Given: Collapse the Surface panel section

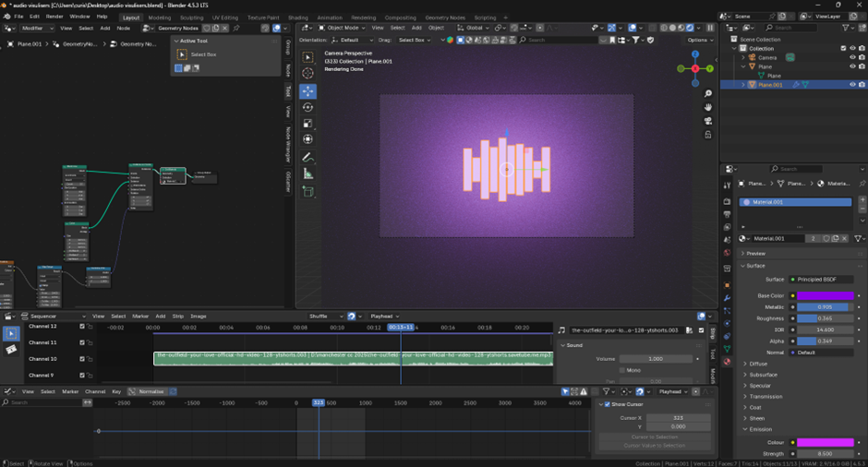Looking at the screenshot, I should tap(755, 266).
